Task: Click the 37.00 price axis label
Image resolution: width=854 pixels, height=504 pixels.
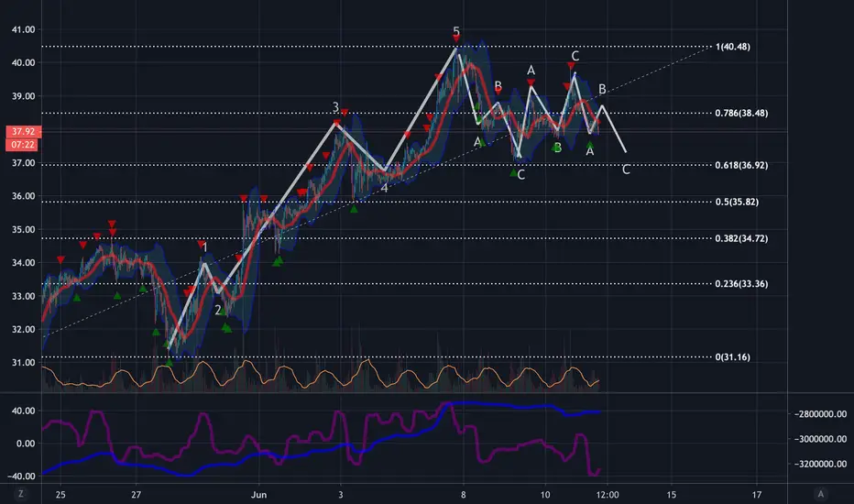Action: pyautogui.click(x=24, y=163)
